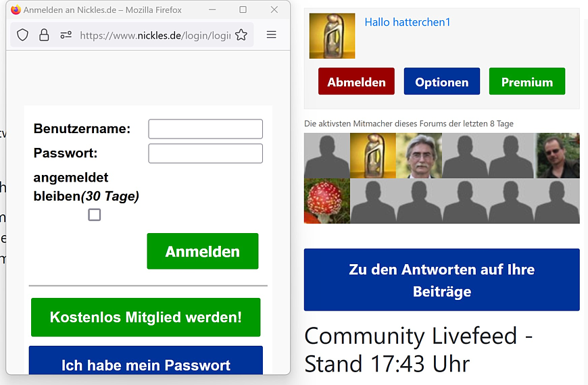Close the Firefox login window
The height and width of the screenshot is (385, 588).
(274, 9)
